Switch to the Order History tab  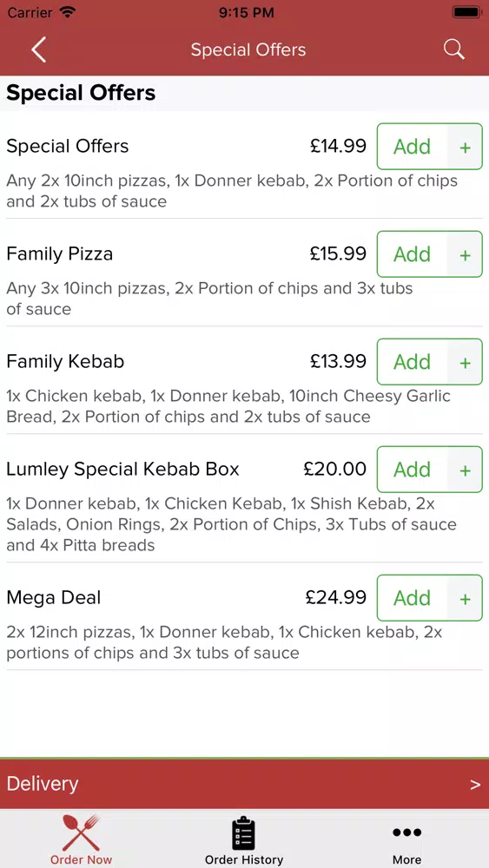(244, 838)
